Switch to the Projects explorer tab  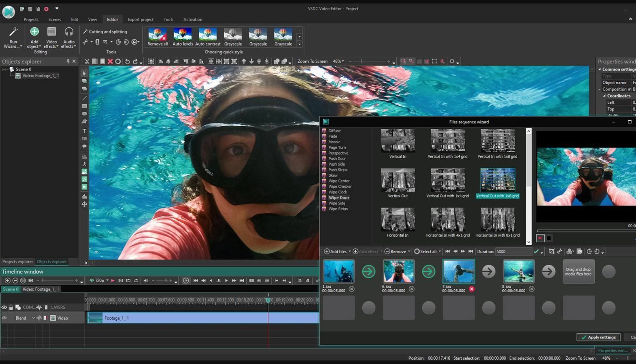[17, 261]
